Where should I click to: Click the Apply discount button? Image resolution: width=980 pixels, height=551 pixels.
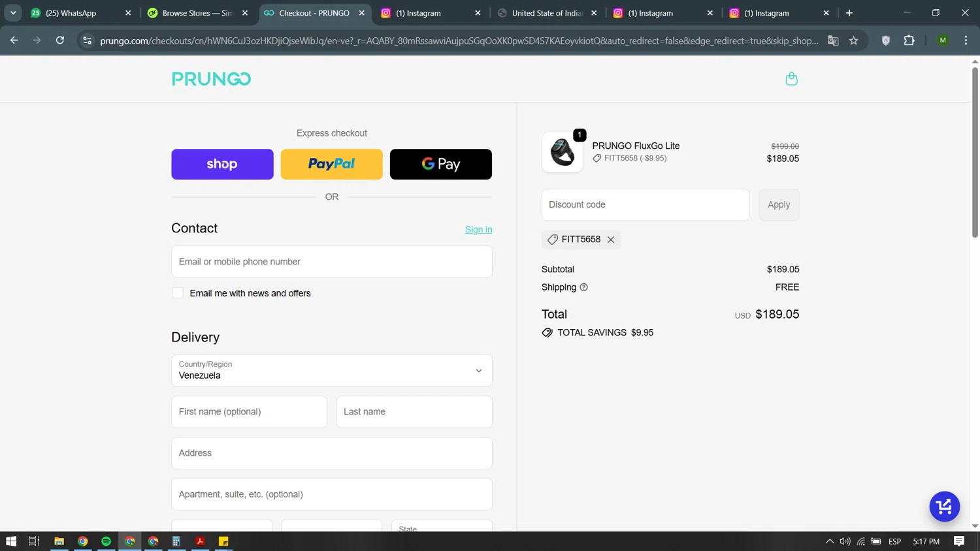click(x=779, y=204)
